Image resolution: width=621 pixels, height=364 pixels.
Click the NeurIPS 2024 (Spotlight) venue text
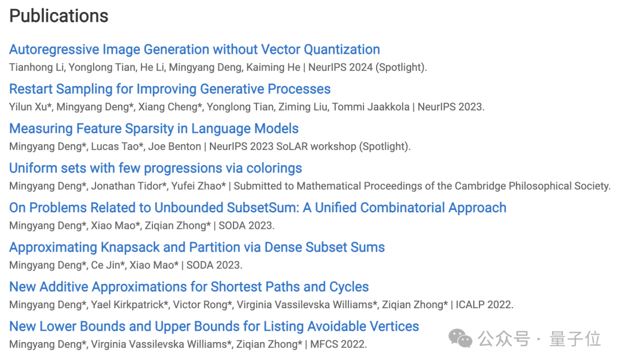tap(367, 67)
